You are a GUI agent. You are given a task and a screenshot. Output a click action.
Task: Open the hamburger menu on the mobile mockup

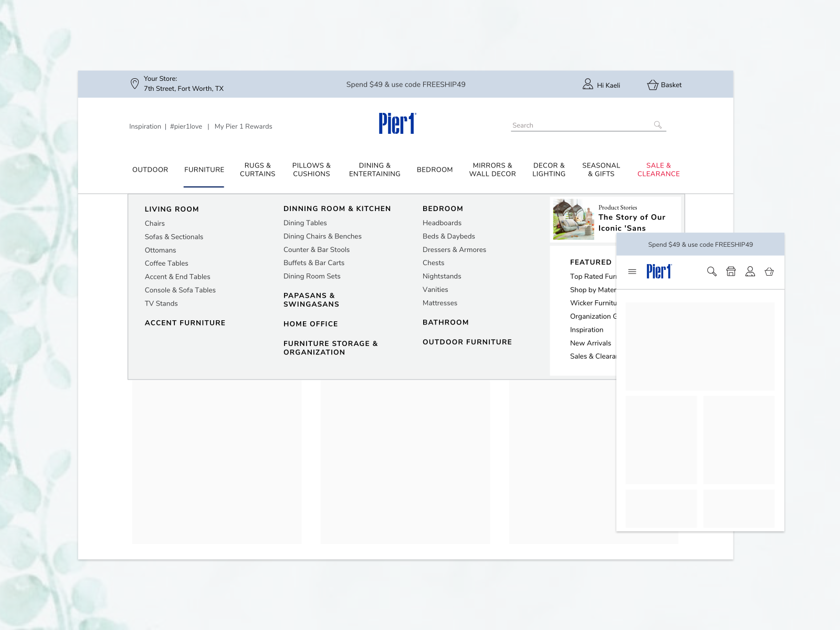633,271
